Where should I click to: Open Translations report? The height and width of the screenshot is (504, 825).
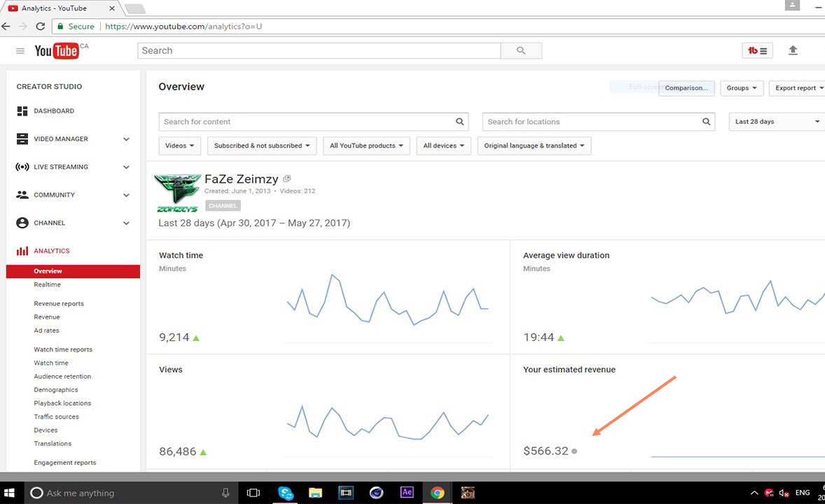[x=53, y=444]
